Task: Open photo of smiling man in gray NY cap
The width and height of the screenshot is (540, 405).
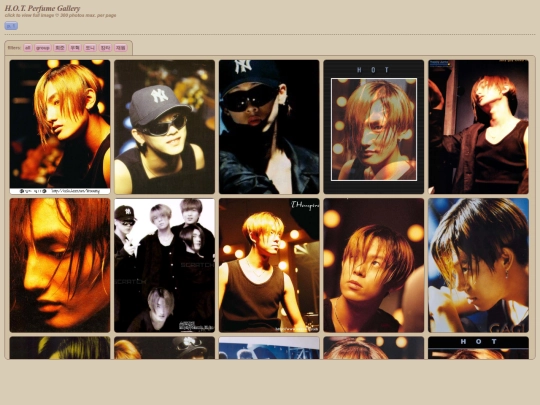Action: click(164, 127)
